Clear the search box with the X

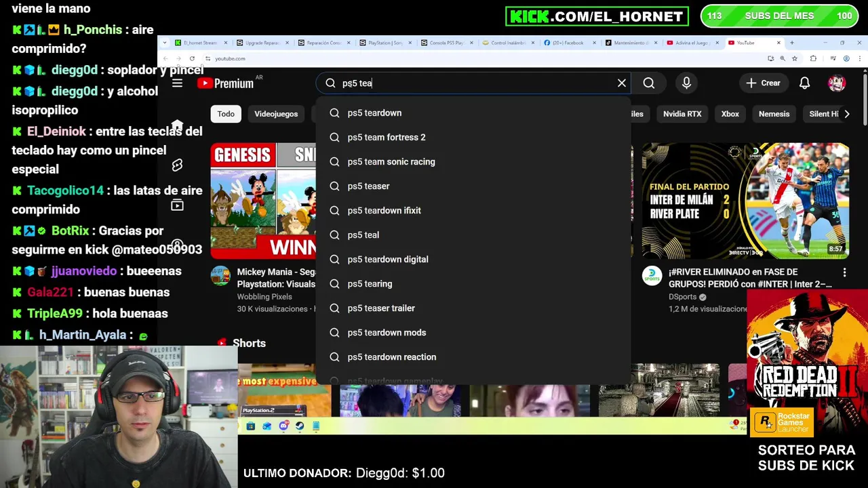(x=622, y=83)
